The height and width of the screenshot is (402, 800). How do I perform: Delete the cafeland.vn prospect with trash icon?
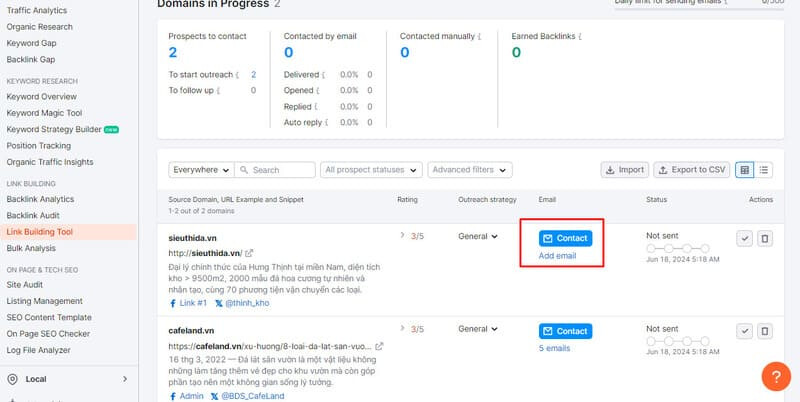pos(764,331)
